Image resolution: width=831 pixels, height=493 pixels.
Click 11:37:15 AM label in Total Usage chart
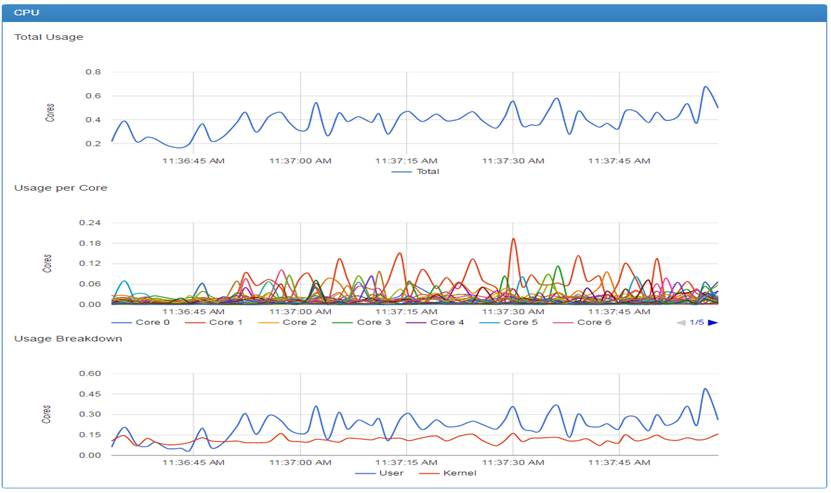(406, 161)
